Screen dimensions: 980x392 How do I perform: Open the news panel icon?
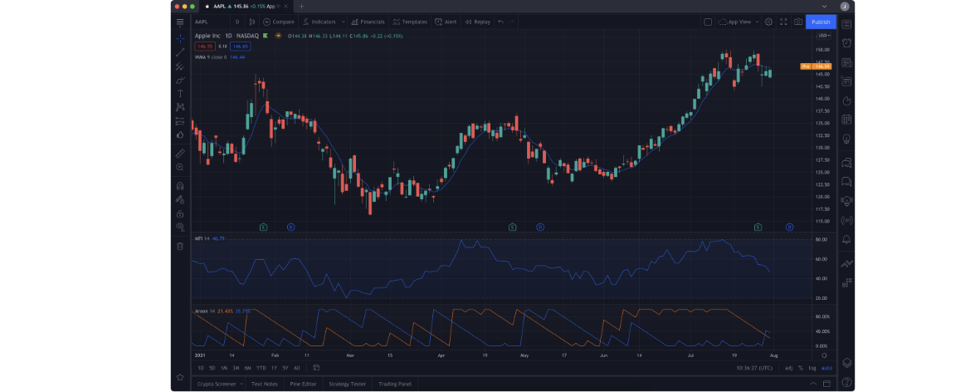[847, 62]
